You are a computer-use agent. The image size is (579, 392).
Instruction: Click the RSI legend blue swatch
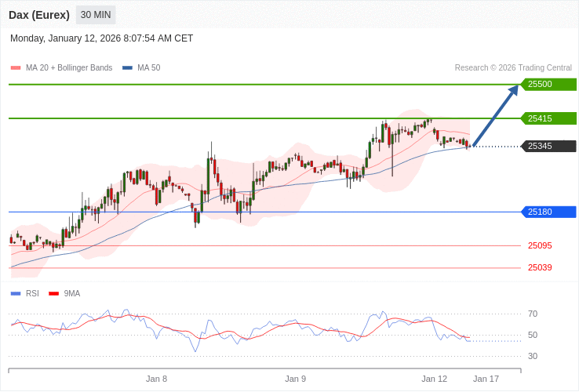[16, 294]
